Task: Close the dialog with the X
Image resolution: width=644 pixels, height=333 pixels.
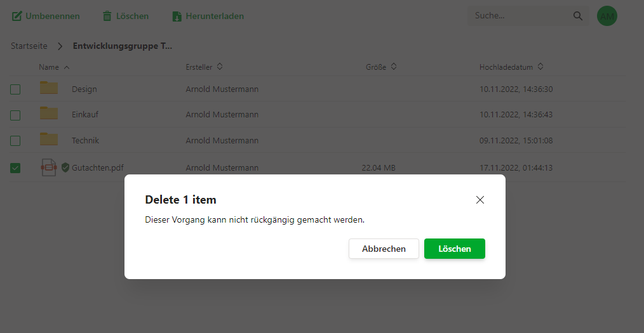Action: click(x=480, y=200)
